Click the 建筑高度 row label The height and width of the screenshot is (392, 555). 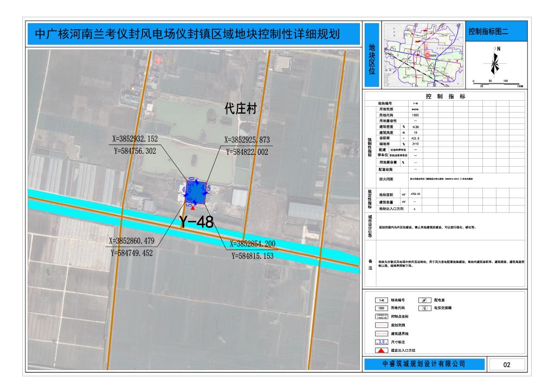pos(386,133)
